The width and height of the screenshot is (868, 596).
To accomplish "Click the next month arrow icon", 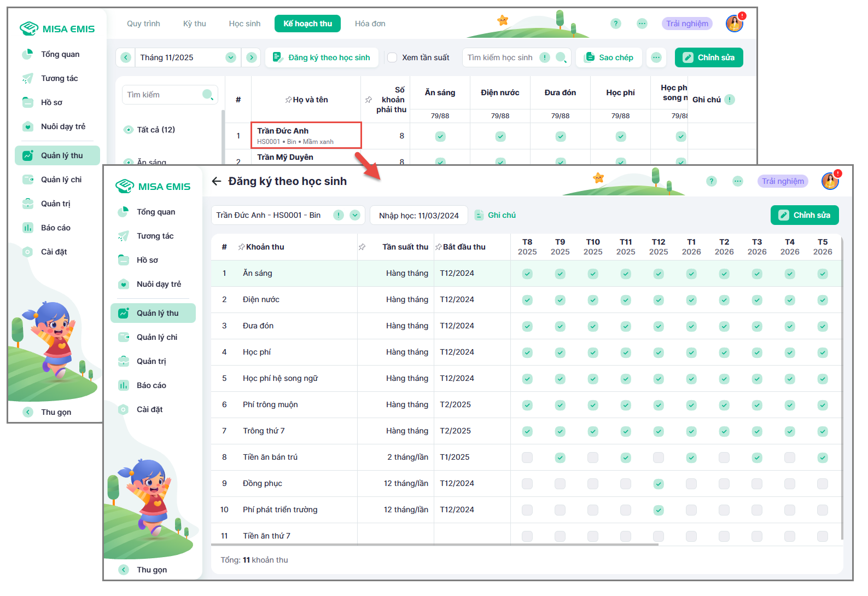I will click(x=252, y=57).
